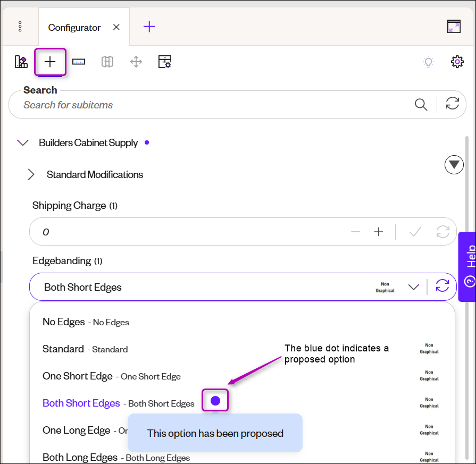Click the lightbulb suggestions icon
This screenshot has height=464, width=476.
click(428, 62)
